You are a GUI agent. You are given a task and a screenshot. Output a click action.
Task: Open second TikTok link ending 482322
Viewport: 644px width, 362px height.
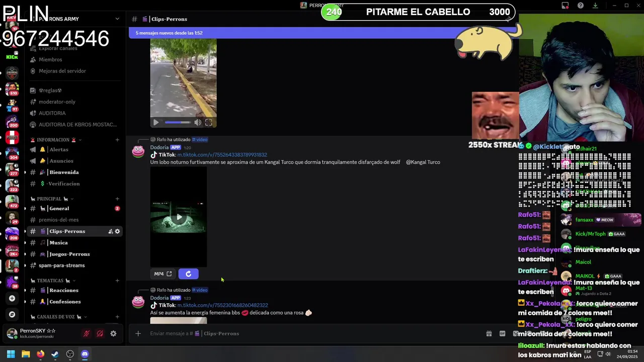[x=222, y=305]
